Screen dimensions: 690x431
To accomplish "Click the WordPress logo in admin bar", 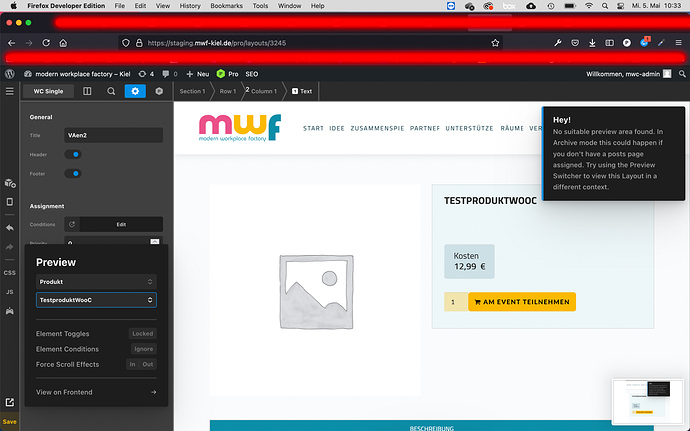I will 10,74.
